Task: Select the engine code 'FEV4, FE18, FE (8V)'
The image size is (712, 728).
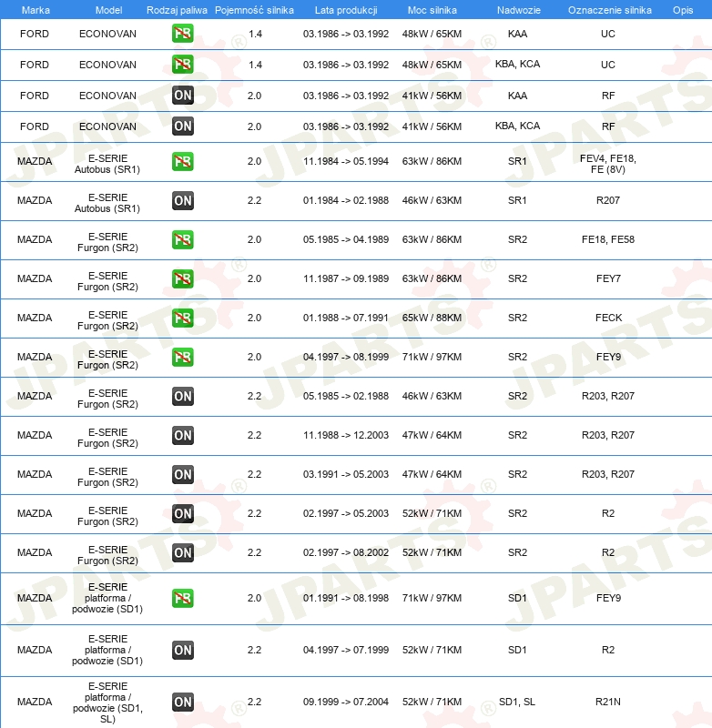Action: click(x=608, y=164)
